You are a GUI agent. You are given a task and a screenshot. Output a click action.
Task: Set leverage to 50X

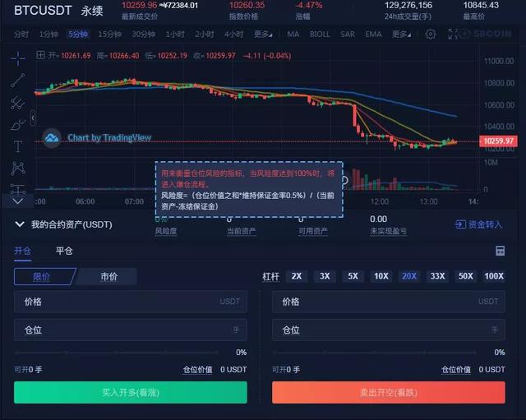[466, 276]
